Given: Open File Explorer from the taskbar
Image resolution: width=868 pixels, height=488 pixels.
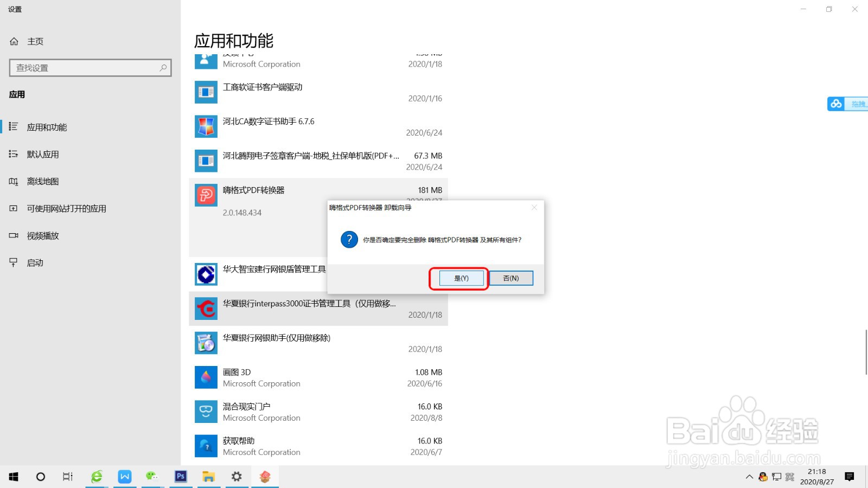Looking at the screenshot, I should (x=209, y=477).
